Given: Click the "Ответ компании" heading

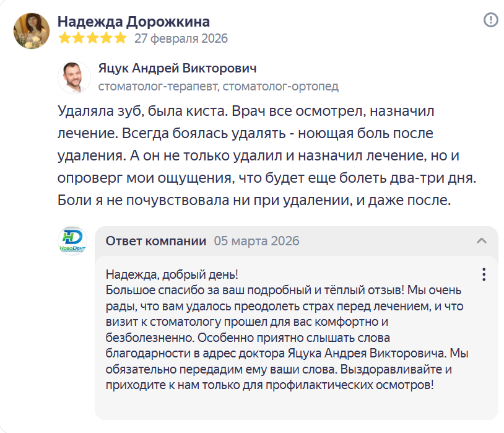Looking at the screenshot, I should pos(156,241).
